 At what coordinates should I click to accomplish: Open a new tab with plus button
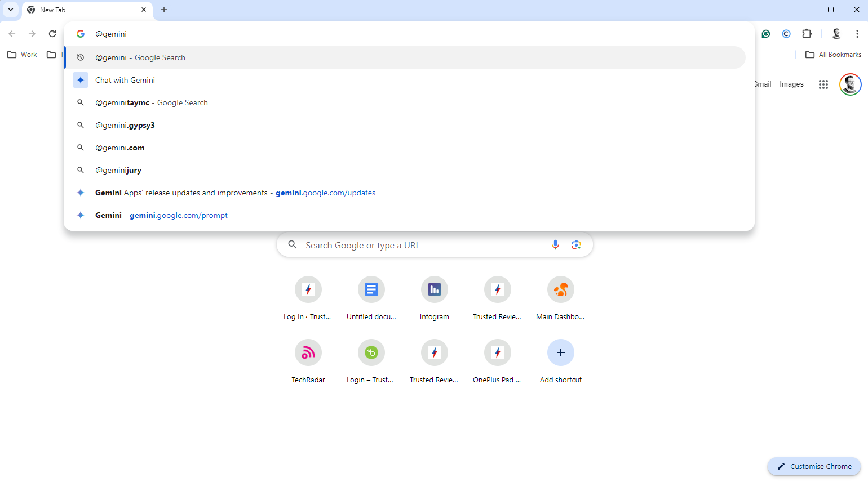pyautogui.click(x=164, y=10)
